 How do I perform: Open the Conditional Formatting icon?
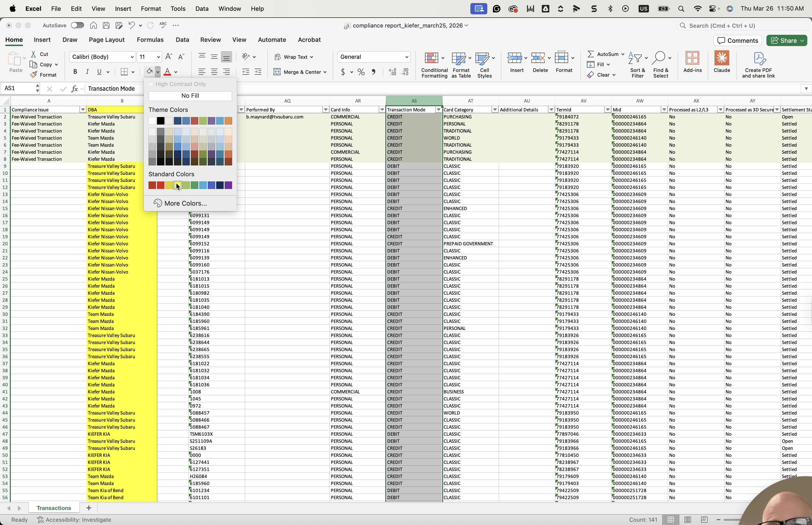[431, 58]
